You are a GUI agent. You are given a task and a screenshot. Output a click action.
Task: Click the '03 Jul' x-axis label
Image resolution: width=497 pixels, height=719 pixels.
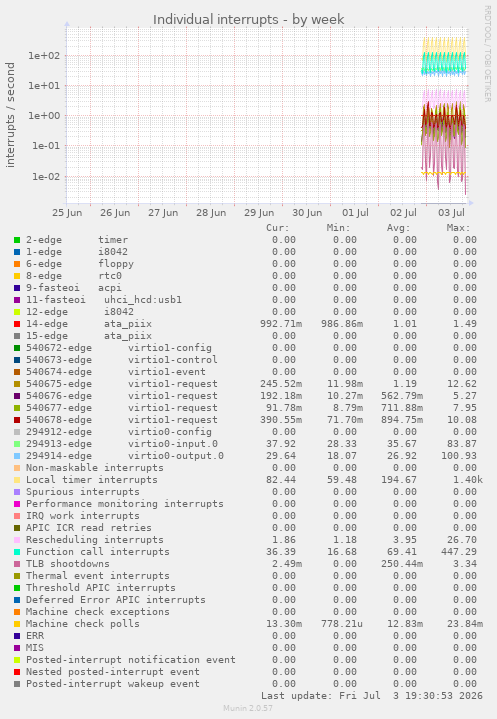click(x=451, y=213)
